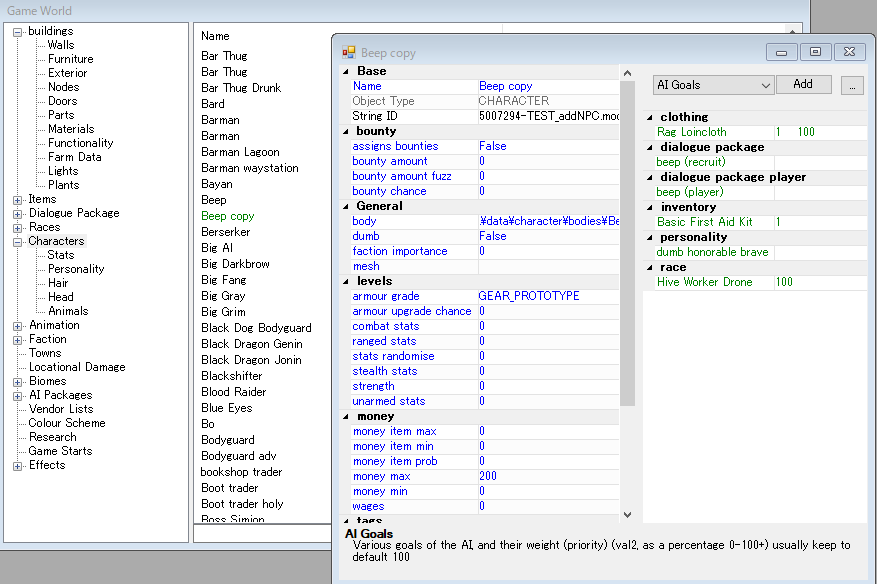The image size is (877, 584).
Task: Expand the Effects tree node
Action: [x=17, y=465]
